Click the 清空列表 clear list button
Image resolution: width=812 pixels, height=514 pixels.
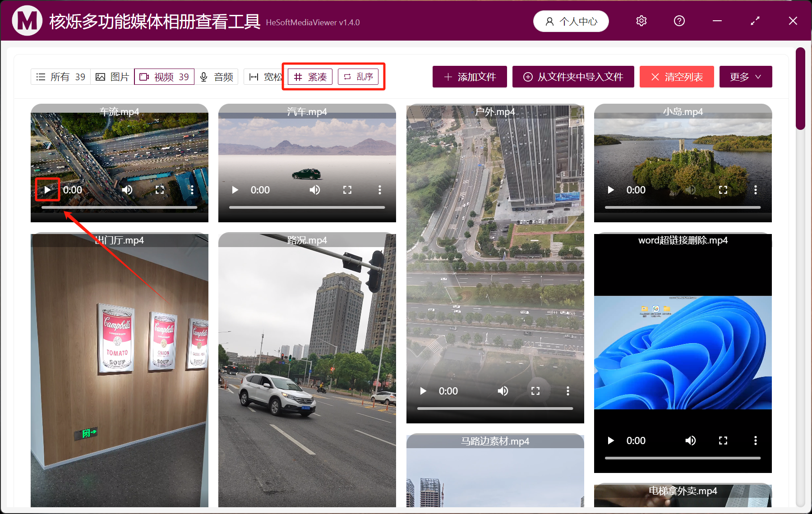[x=676, y=77]
